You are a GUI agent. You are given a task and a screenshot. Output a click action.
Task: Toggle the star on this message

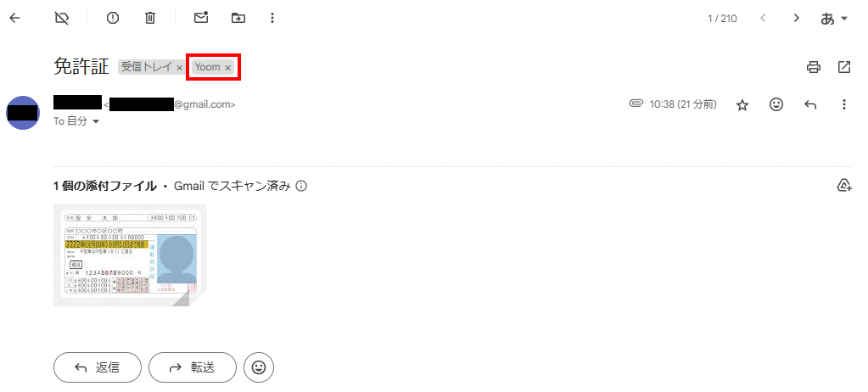pos(742,104)
